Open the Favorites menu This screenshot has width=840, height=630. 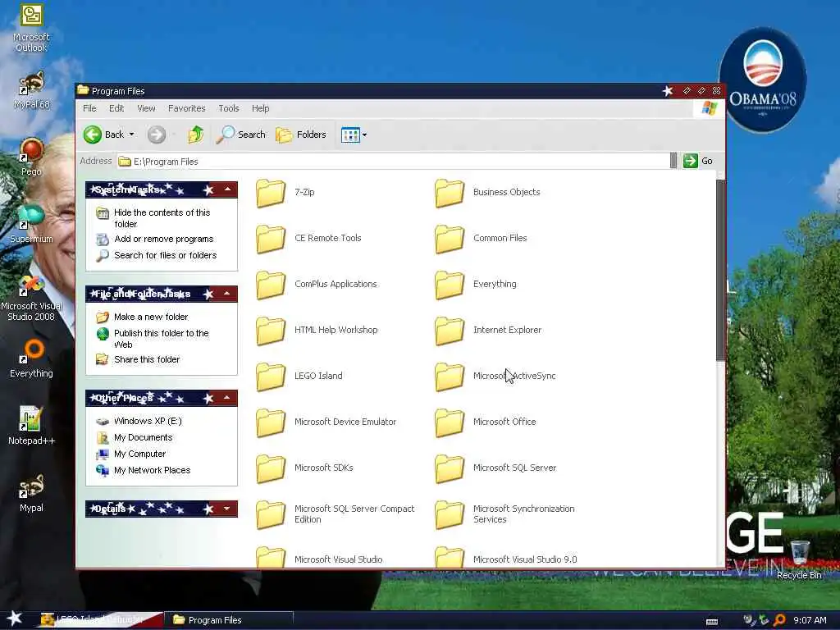[186, 108]
